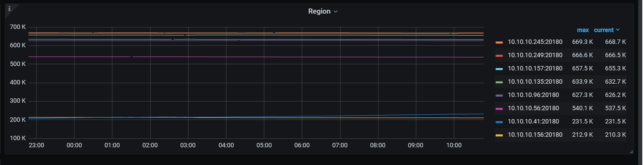Image resolution: width=644 pixels, height=165 pixels.
Task: Toggle series 10.10.10.41:20180 in legend
Action: pyautogui.click(x=533, y=121)
